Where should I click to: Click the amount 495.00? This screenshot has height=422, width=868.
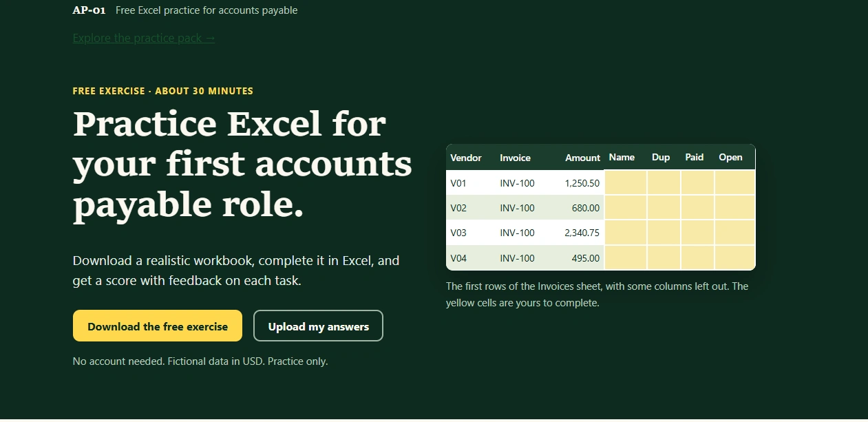coord(586,258)
